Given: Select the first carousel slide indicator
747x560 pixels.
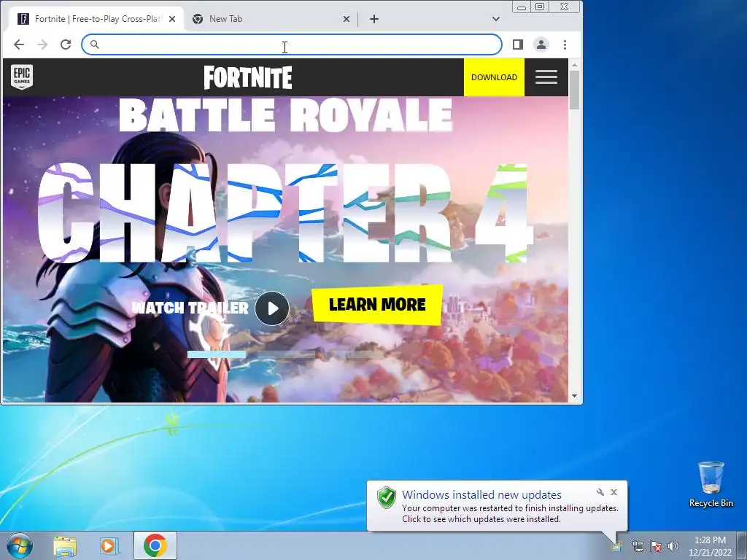Looking at the screenshot, I should (217, 354).
